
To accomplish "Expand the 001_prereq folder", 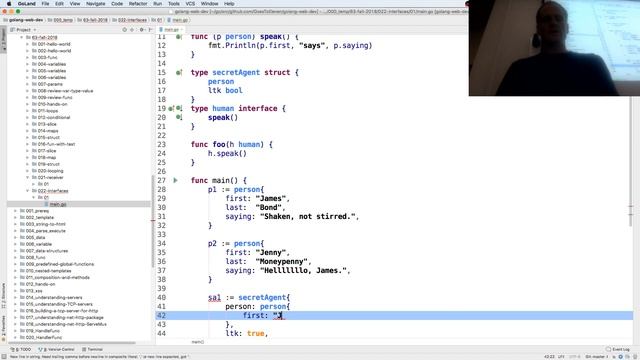I will [16, 211].
